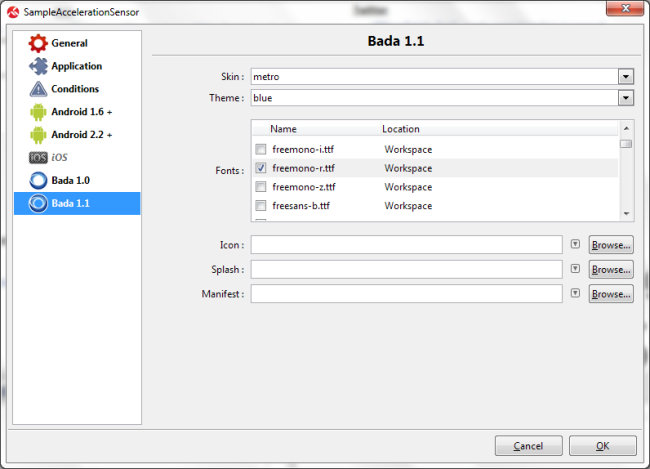Click the Conditions warning triangle icon

[x=38, y=89]
